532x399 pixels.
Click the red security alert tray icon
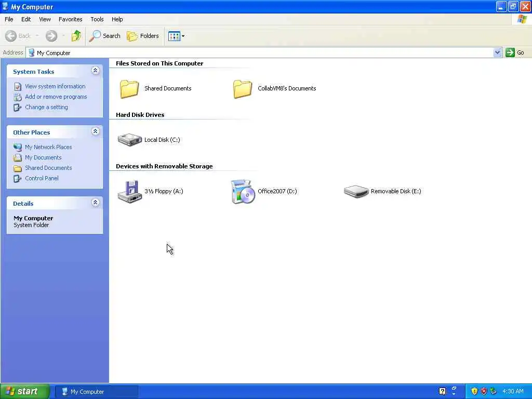(484, 391)
